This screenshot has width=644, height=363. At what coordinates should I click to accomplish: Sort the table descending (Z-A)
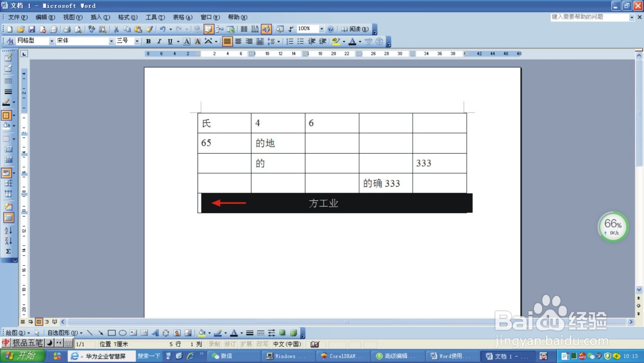tap(8, 241)
